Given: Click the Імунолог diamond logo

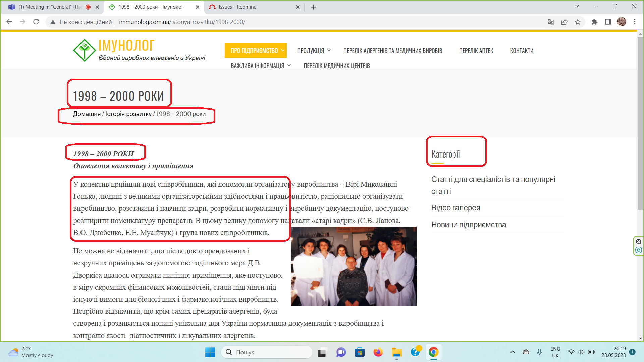Looking at the screenshot, I should tap(84, 50).
